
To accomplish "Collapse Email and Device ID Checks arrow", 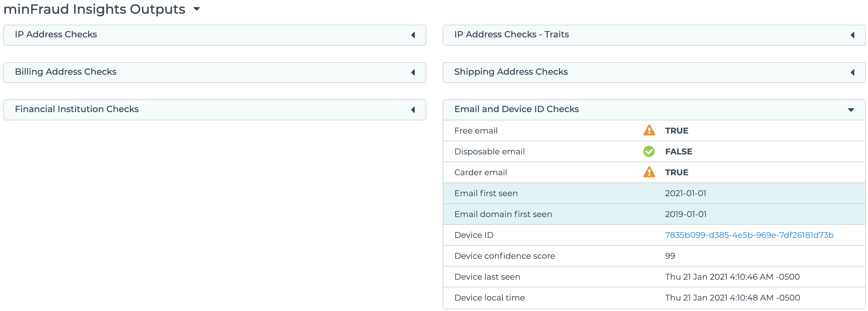I will click(x=851, y=110).
